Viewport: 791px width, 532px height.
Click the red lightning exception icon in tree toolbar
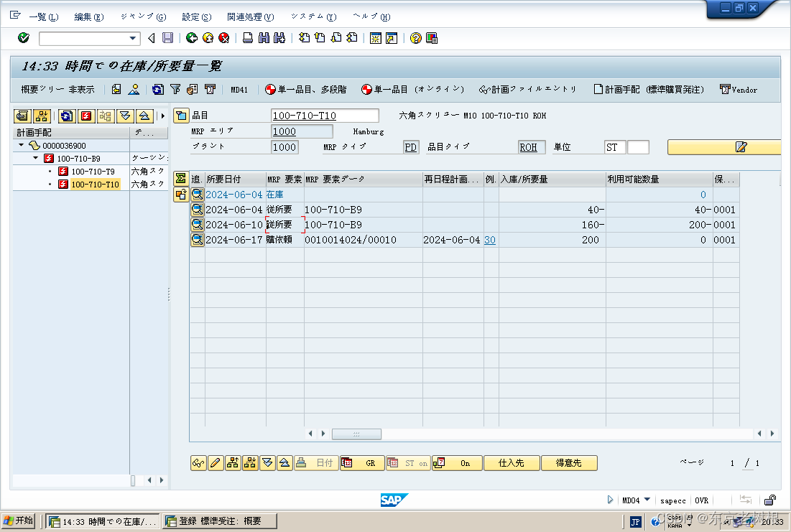86,116
